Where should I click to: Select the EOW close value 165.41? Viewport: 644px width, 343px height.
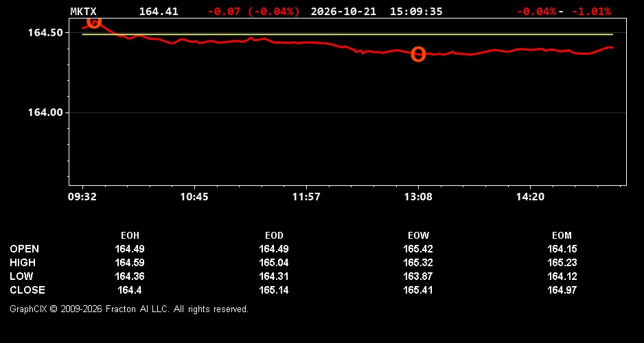(x=418, y=290)
